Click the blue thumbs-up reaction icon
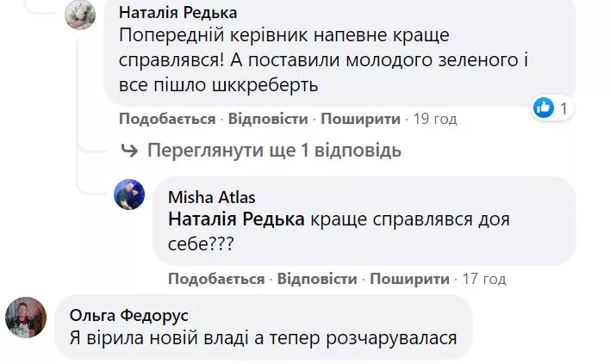Image resolution: width=610 pixels, height=364 pixels. pos(543,108)
